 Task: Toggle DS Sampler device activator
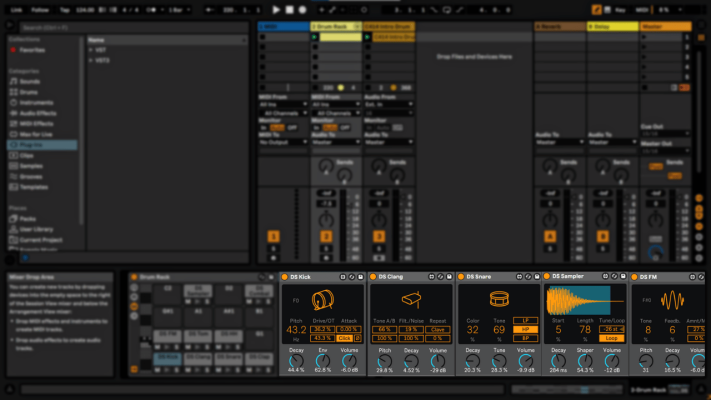[547, 276]
